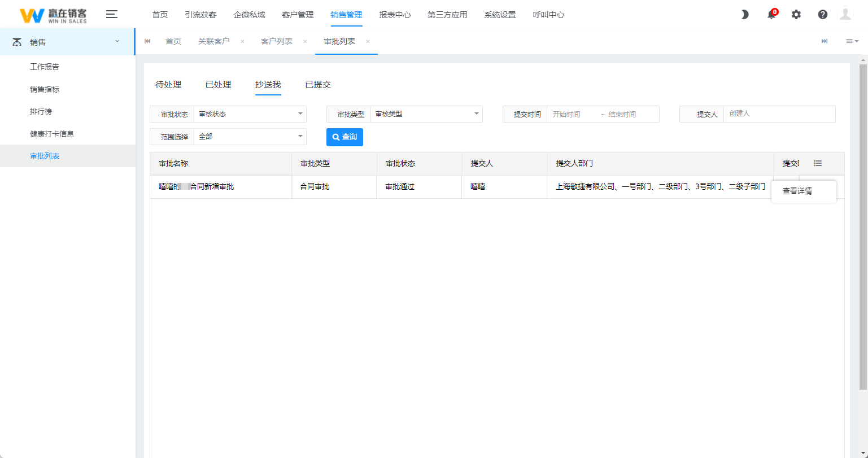Image resolution: width=868 pixels, height=458 pixels.
Task: Switch to the 客户列表 page tab
Action: click(x=277, y=41)
